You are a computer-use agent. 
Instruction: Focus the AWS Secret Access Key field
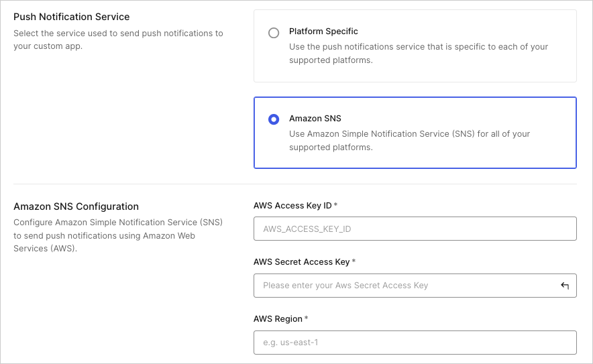pyautogui.click(x=415, y=286)
